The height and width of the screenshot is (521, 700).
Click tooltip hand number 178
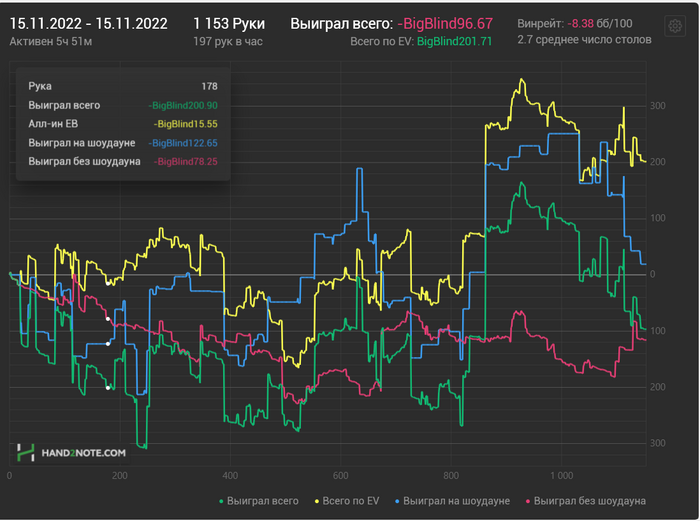(x=209, y=86)
